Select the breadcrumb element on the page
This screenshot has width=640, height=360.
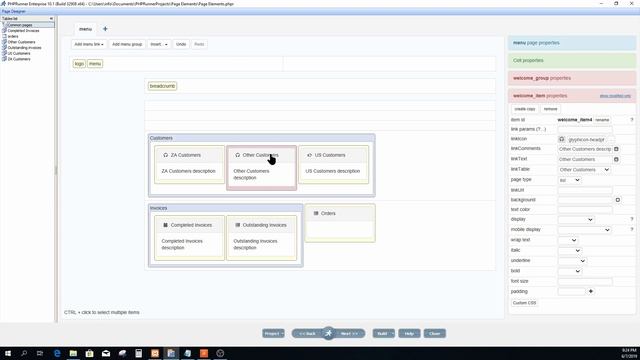click(x=162, y=86)
